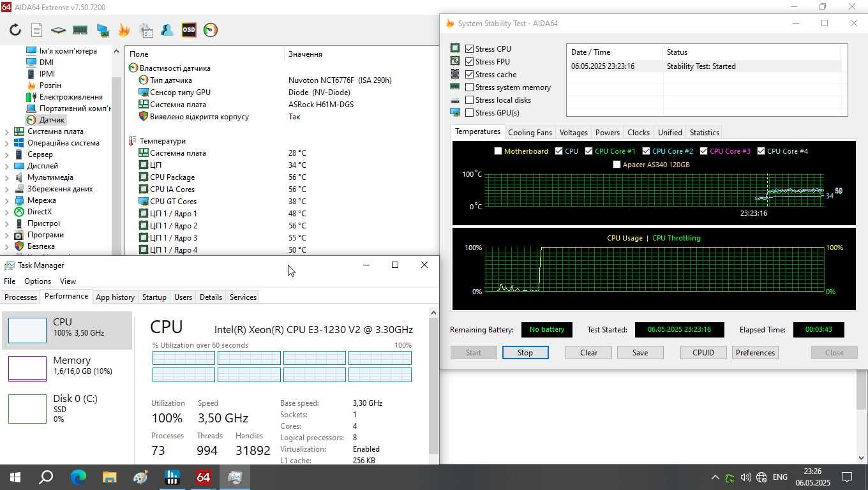Click the CPUID button

pyautogui.click(x=703, y=353)
